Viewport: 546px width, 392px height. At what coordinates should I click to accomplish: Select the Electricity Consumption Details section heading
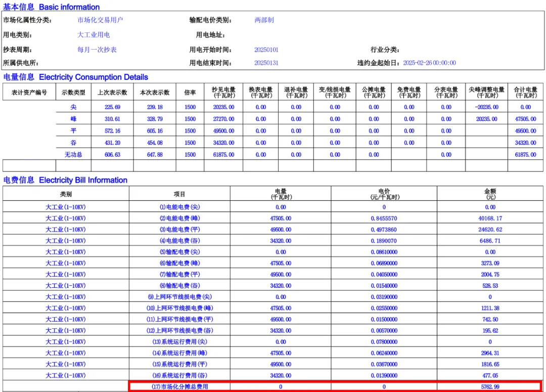tap(76, 77)
